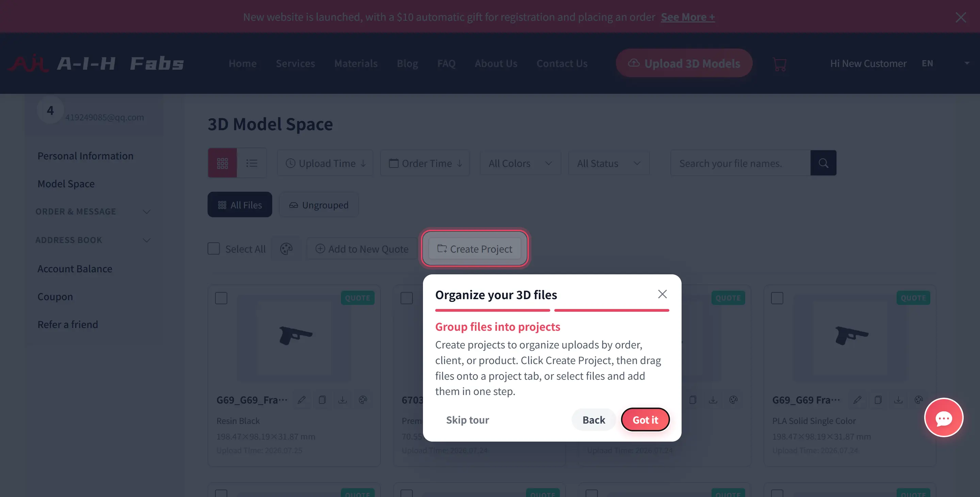The width and height of the screenshot is (980, 497).
Task: Open the live chat bubble
Action: [x=944, y=417]
